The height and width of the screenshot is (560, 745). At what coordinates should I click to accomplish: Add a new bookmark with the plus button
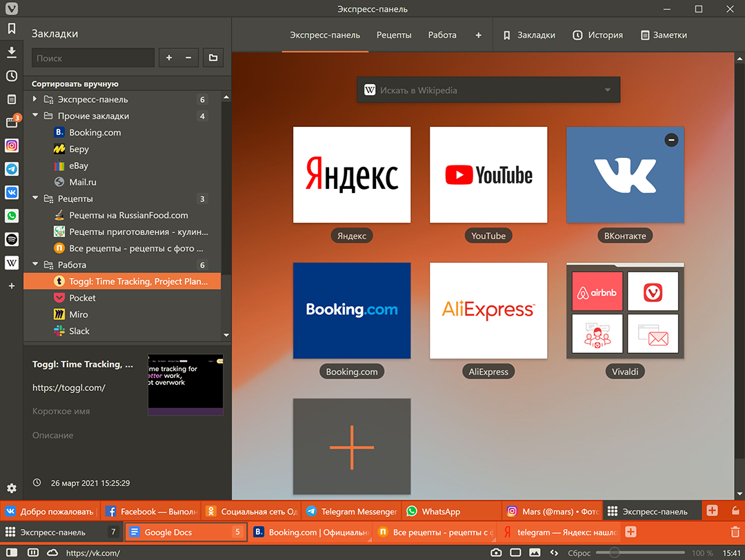(169, 58)
